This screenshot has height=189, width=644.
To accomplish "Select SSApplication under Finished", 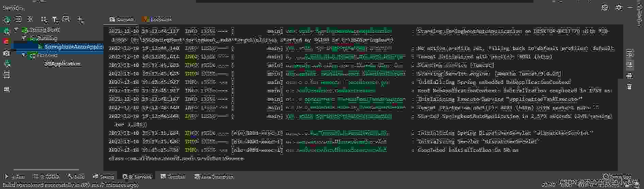I will pos(63,63).
